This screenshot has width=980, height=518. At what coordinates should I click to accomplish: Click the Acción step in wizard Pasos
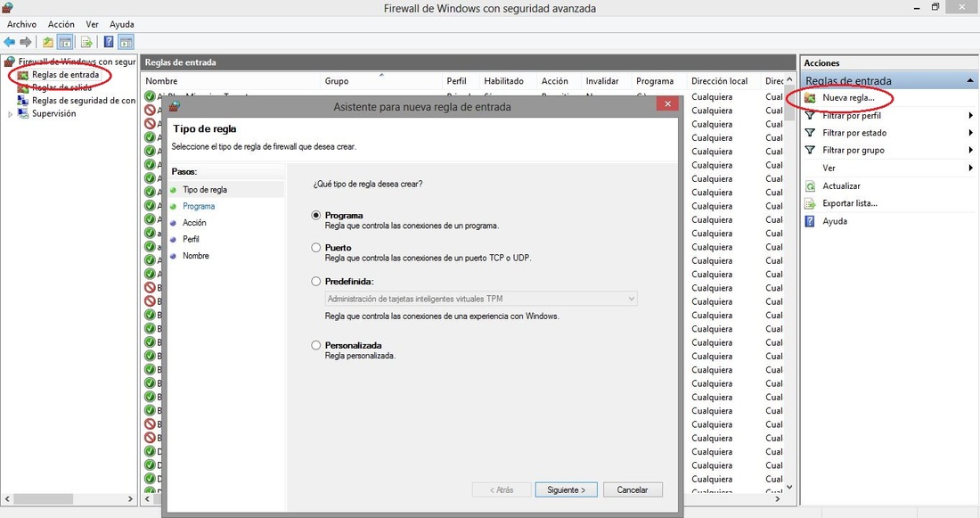click(194, 223)
